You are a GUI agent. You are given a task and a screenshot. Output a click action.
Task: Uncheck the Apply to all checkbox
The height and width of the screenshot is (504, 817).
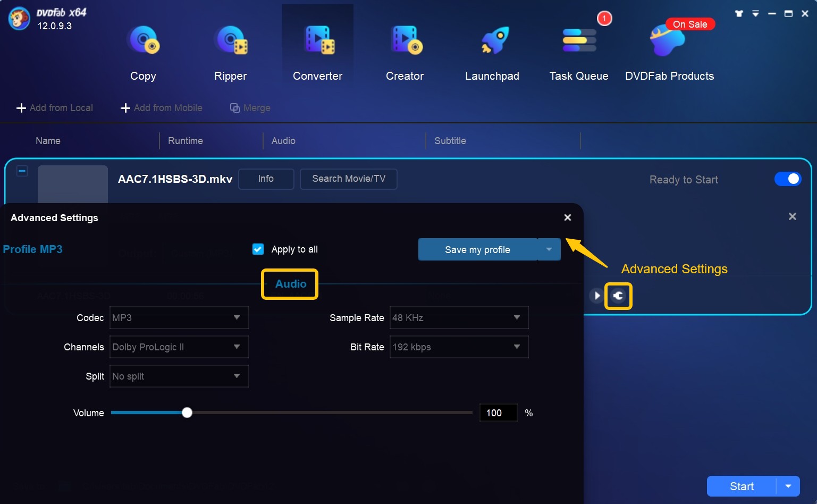point(258,249)
